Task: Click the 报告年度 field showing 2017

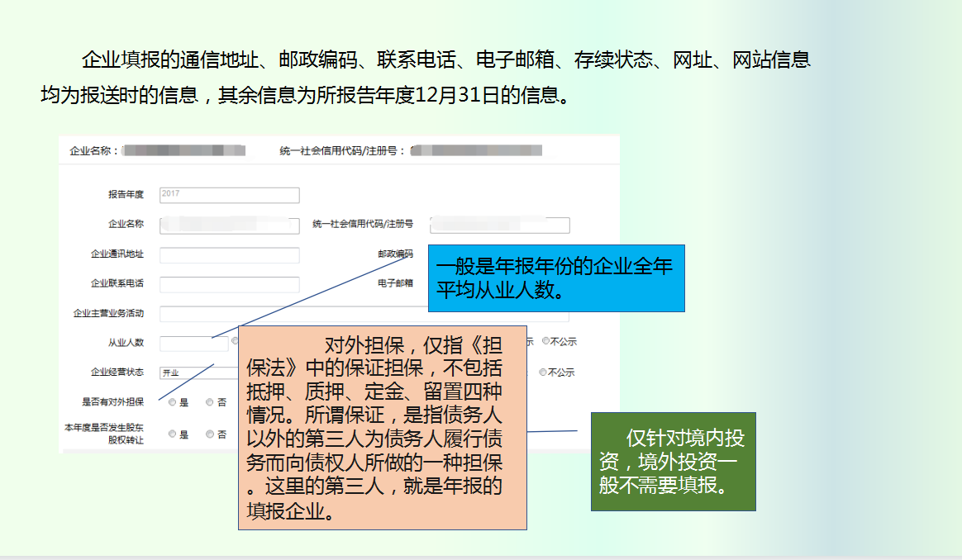Action: [x=230, y=195]
